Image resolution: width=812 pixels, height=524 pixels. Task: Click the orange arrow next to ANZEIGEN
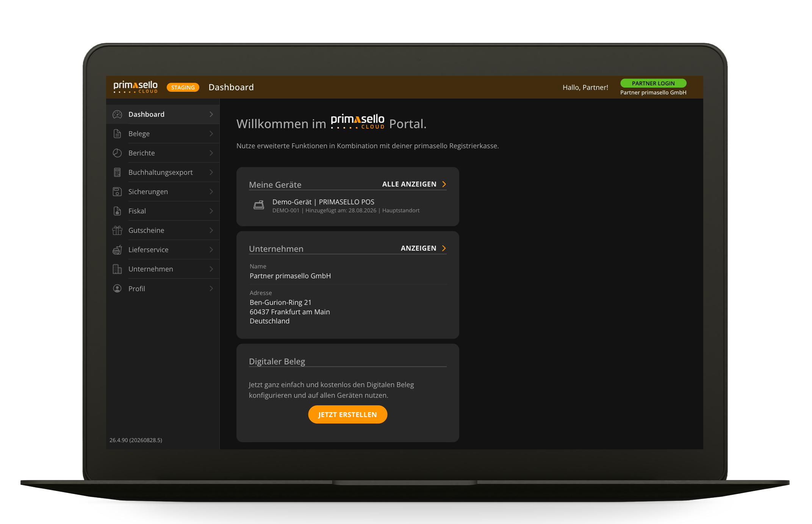444,248
